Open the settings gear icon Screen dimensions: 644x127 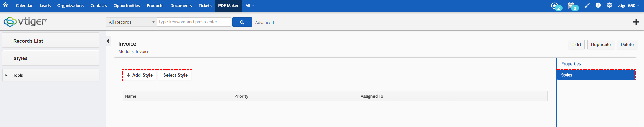click(x=609, y=5)
